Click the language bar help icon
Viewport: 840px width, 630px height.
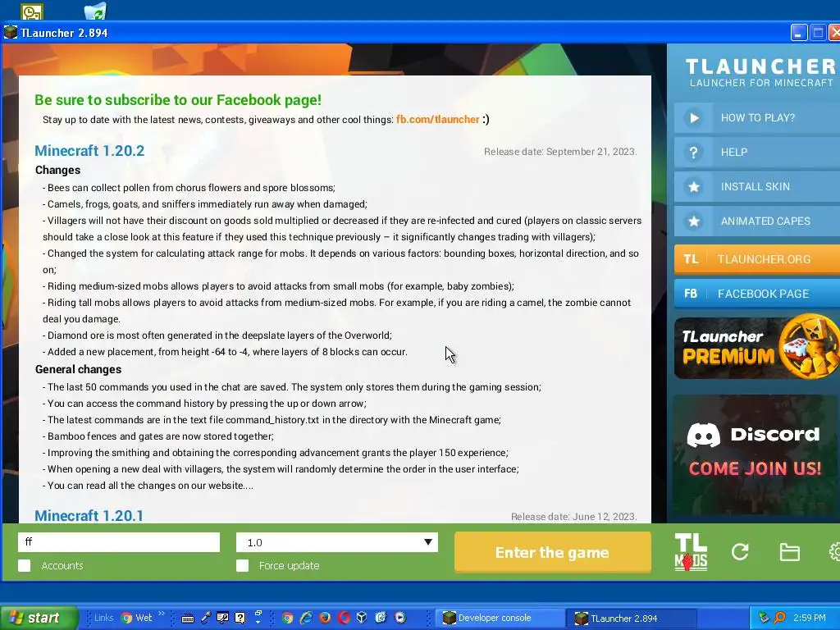point(240,618)
